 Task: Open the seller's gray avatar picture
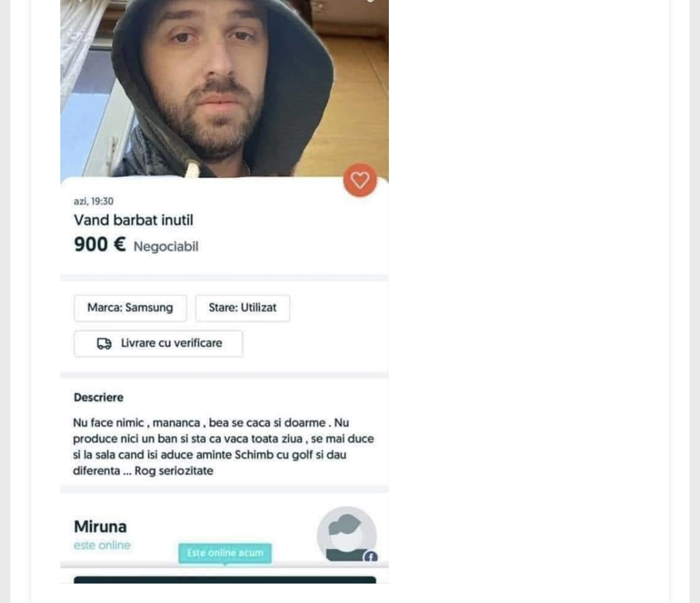[x=347, y=534]
